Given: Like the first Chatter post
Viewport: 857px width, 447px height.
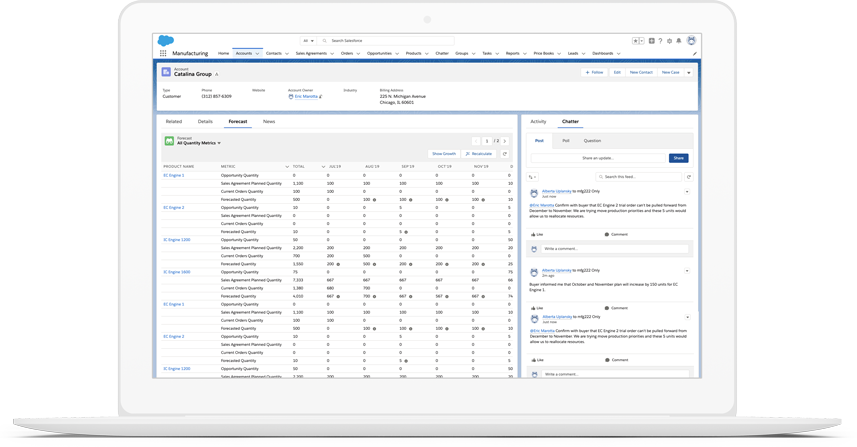Looking at the screenshot, I should 537,234.
